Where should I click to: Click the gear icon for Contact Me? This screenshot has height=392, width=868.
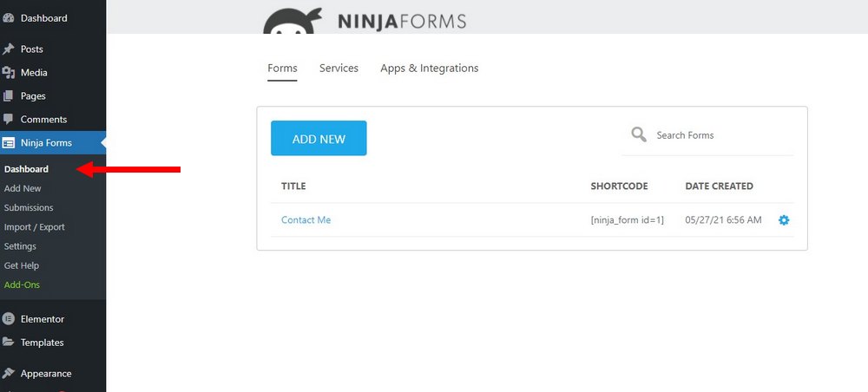[x=784, y=220]
